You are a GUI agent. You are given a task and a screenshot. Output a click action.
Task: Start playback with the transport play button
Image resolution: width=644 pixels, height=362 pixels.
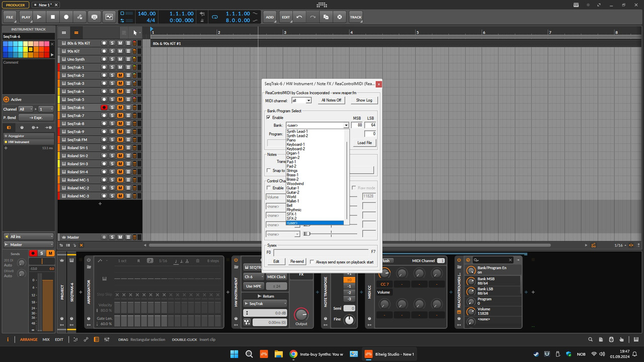click(39, 17)
